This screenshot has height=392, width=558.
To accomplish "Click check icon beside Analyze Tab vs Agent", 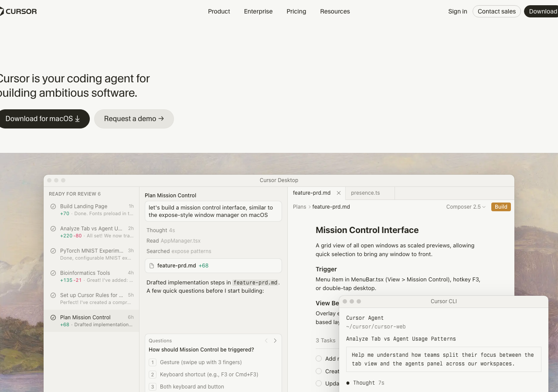I will (53, 229).
